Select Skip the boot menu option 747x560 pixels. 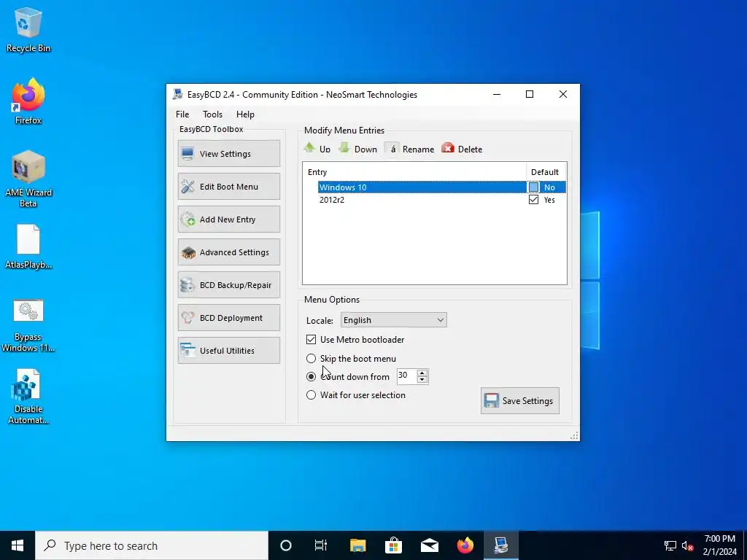(311, 358)
